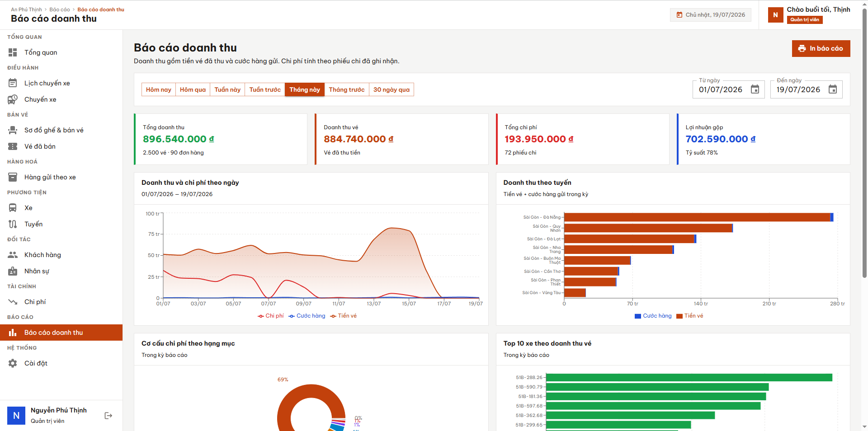Click the Lịch chuyến xe calendar icon
The width and height of the screenshot is (868, 431).
(13, 83)
